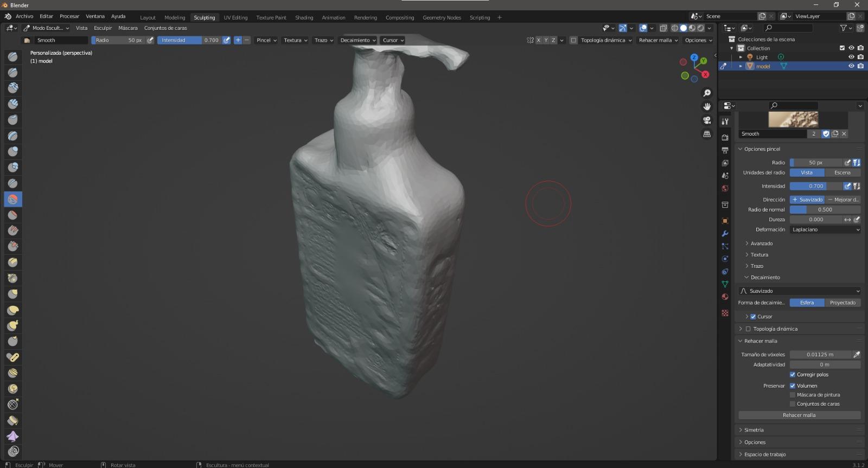Adjust the Intensidad slider in properties panel
Viewport: 868px width, 468px height.
(x=816, y=186)
